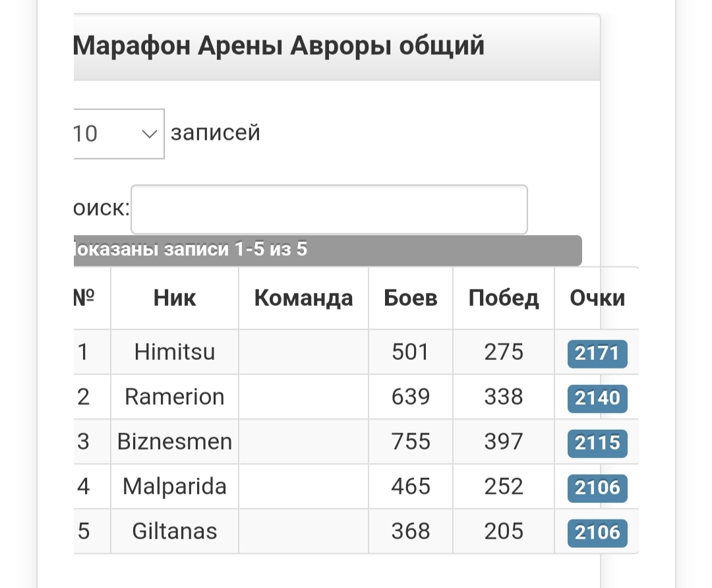712x588 pixels.
Task: Sort table by Команда column header
Action: click(x=303, y=299)
